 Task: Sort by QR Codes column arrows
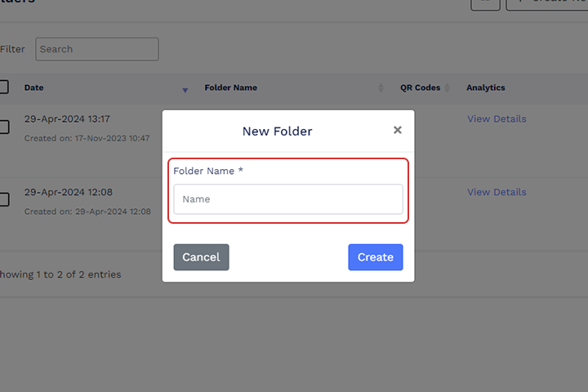point(447,87)
